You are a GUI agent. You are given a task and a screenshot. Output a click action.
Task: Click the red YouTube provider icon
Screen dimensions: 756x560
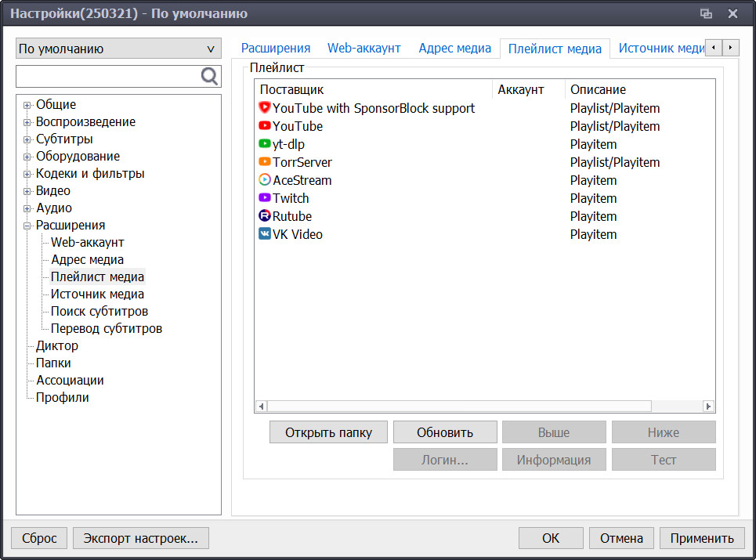[265, 126]
